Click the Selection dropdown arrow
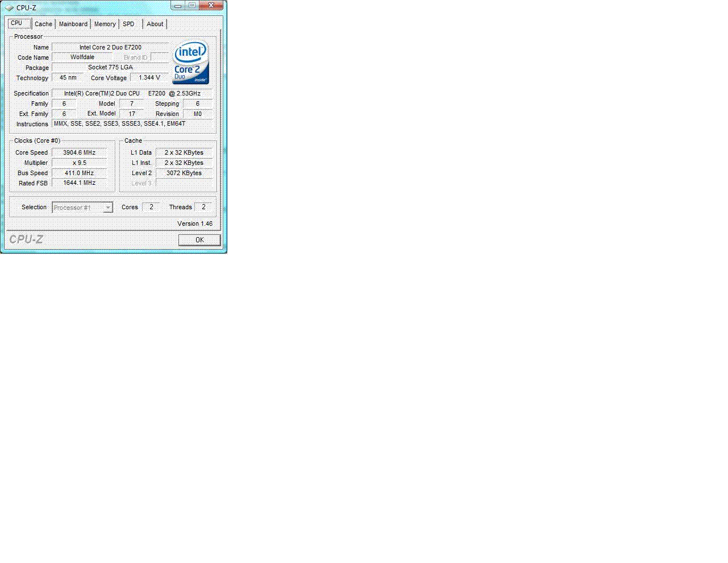Viewport: 728px width, 563px height. click(108, 208)
